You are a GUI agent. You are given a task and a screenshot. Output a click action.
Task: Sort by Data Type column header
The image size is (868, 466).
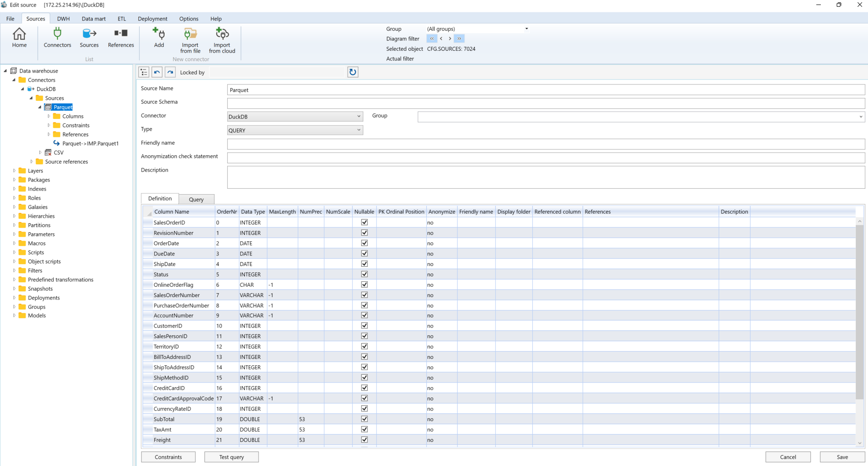click(253, 211)
